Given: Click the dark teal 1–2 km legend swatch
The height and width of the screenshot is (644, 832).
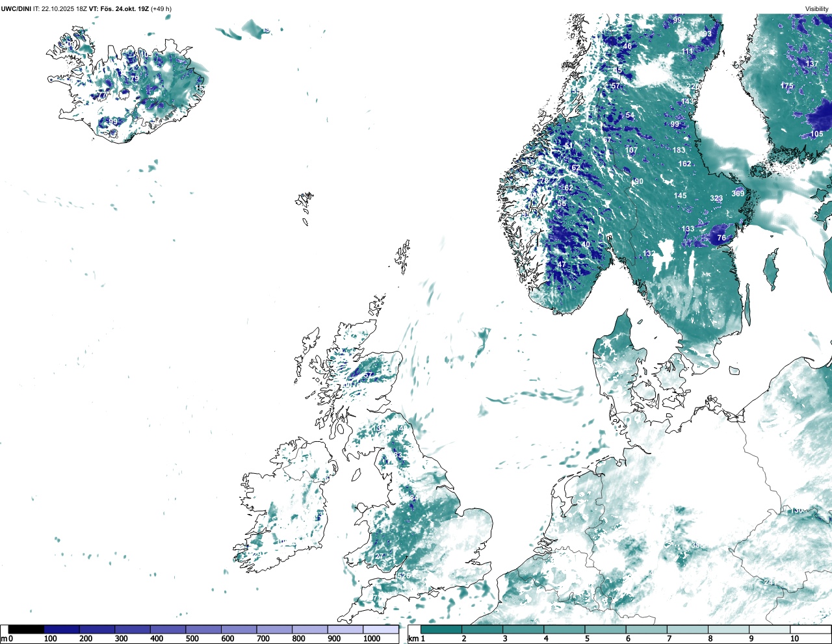Looking at the screenshot, I should [441, 630].
